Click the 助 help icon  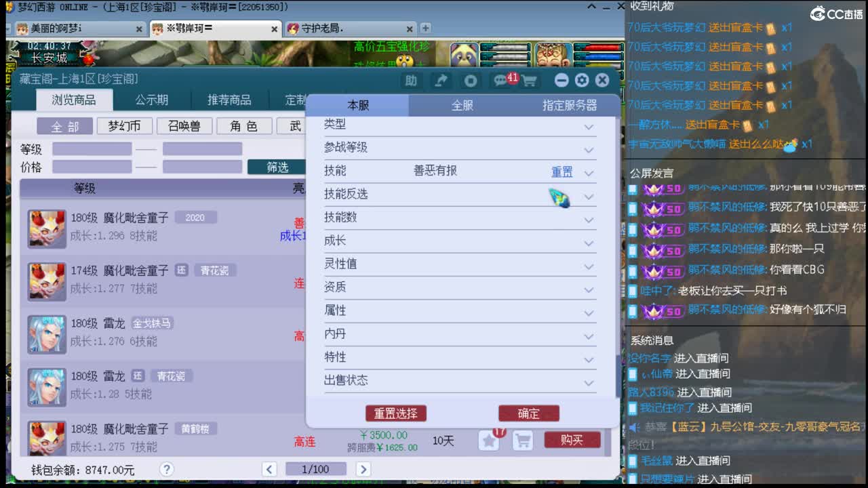pyautogui.click(x=410, y=80)
